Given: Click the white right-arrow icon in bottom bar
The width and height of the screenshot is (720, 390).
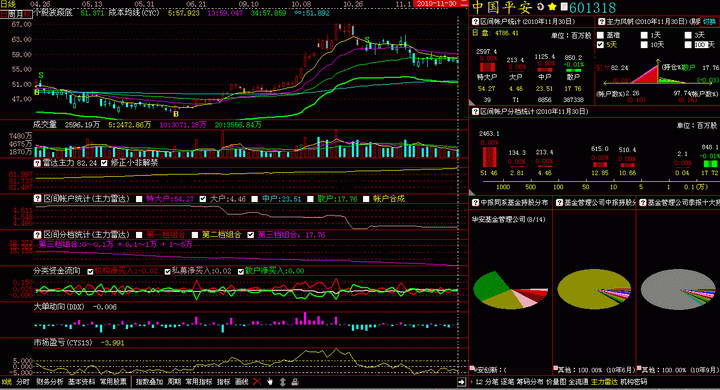Looking at the screenshot, I should 461,382.
